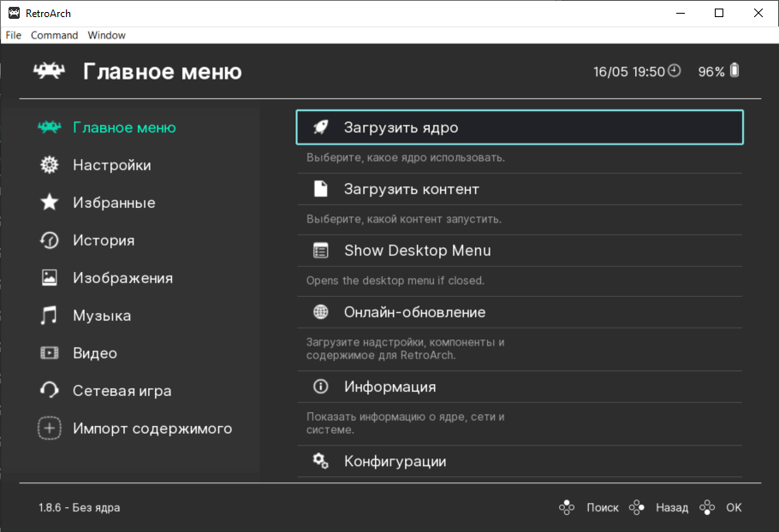Click the Поиск gamepad button icon
The height and width of the screenshot is (532, 779).
pyautogui.click(x=567, y=507)
